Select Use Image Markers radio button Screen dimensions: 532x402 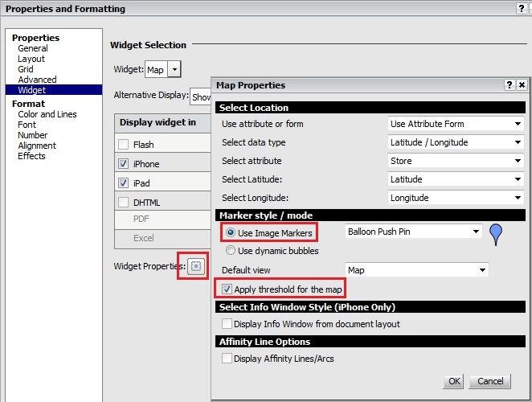231,232
